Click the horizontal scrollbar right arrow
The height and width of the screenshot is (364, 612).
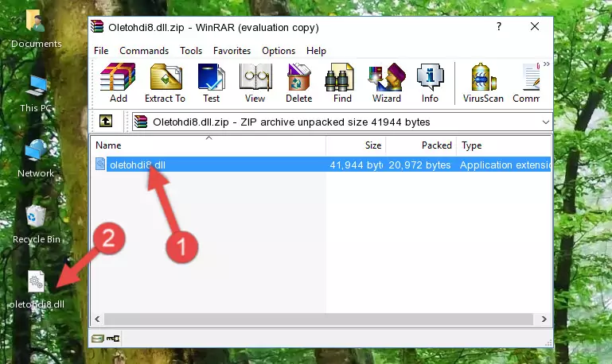click(x=544, y=319)
